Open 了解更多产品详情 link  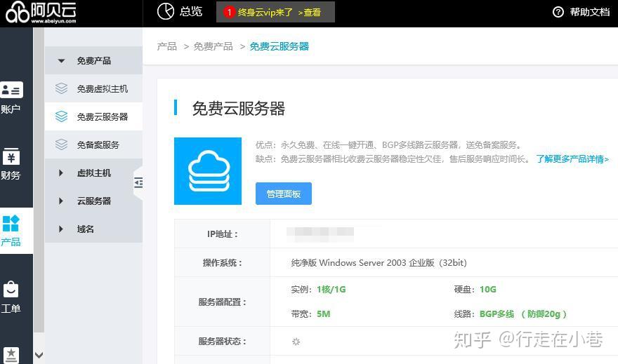click(x=572, y=159)
